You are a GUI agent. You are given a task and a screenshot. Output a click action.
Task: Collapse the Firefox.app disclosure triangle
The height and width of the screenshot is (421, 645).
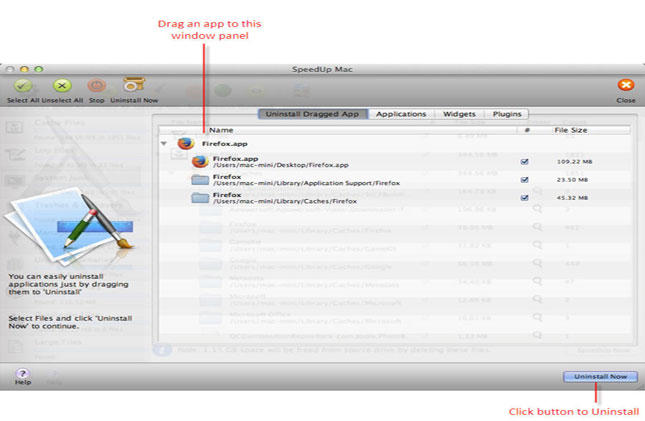pyautogui.click(x=164, y=144)
